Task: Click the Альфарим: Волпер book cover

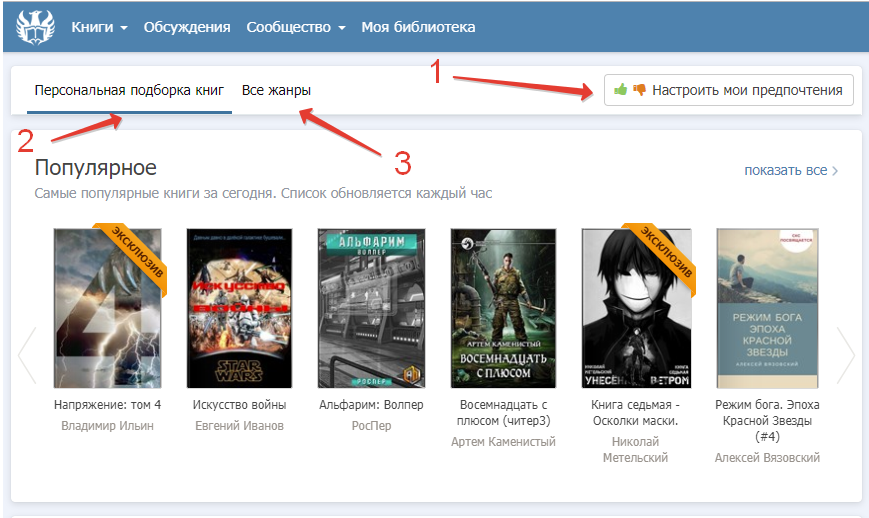Action: point(371,308)
